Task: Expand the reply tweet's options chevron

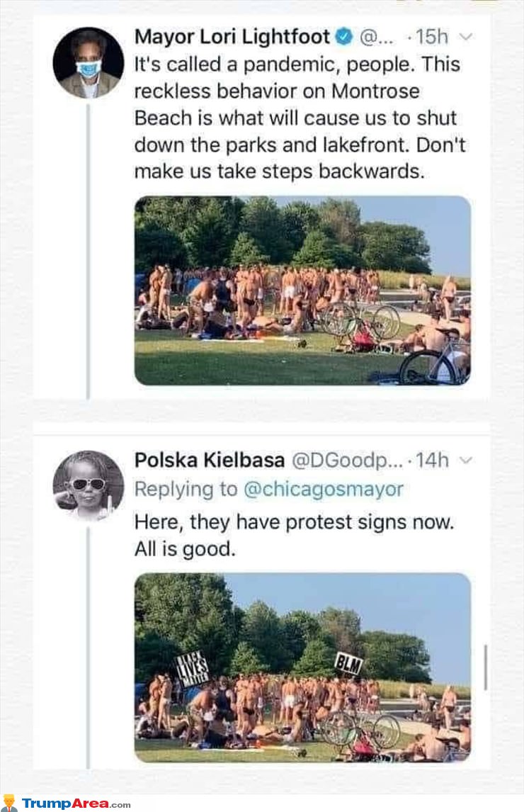Action: pyautogui.click(x=465, y=460)
